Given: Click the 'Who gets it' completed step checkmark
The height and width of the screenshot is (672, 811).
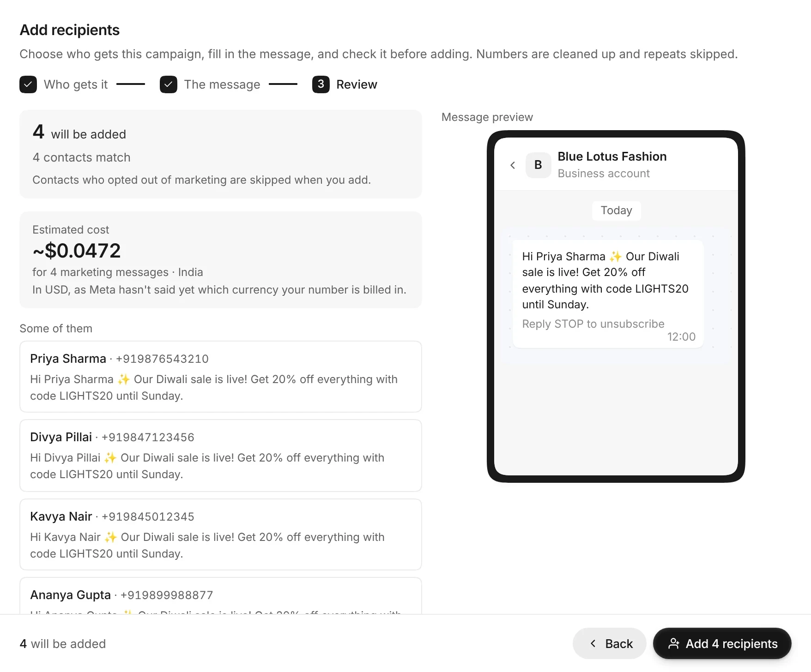Looking at the screenshot, I should [x=28, y=84].
